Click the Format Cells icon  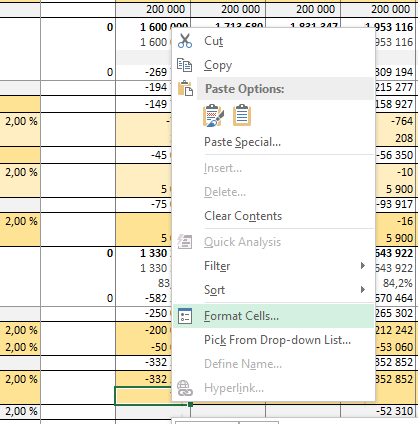tap(185, 316)
